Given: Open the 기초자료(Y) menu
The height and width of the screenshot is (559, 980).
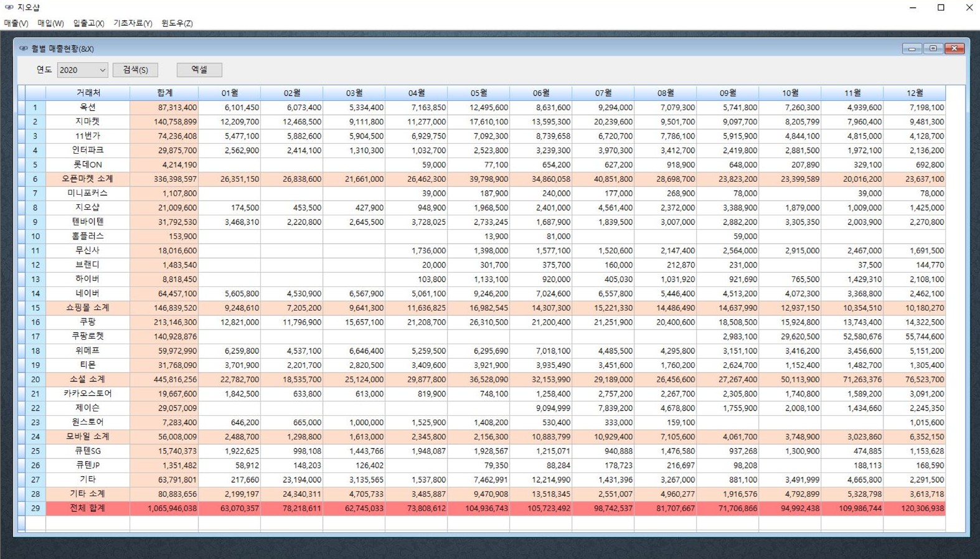Looking at the screenshot, I should 133,23.
